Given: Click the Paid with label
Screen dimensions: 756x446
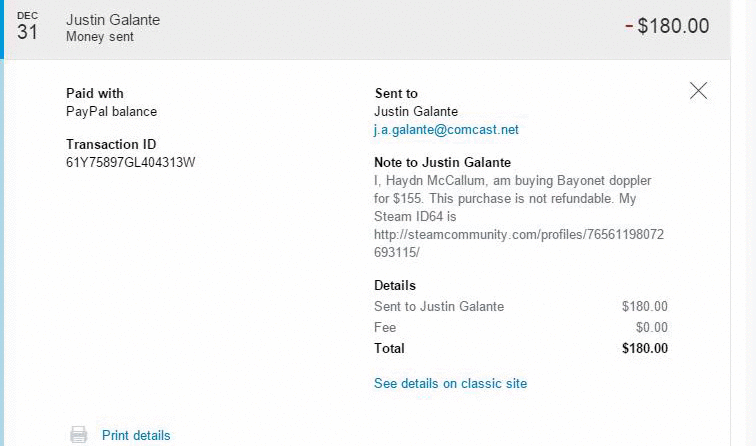Looking at the screenshot, I should 95,93.
